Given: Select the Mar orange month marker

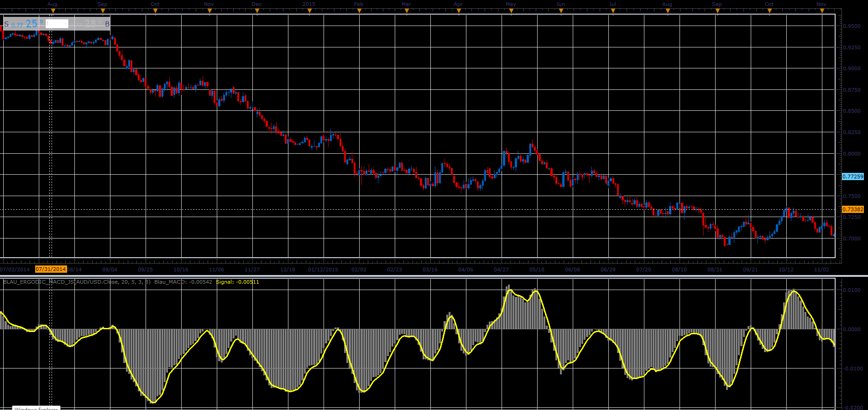Looking at the screenshot, I should point(407,11).
